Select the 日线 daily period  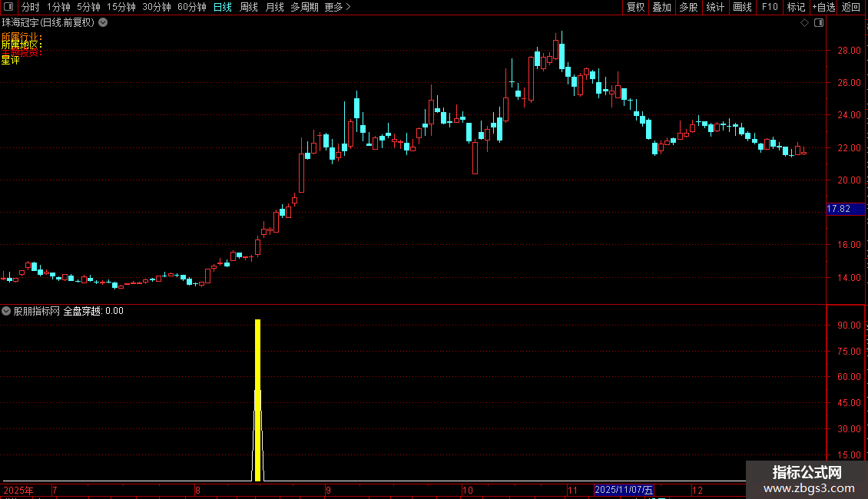coord(223,7)
